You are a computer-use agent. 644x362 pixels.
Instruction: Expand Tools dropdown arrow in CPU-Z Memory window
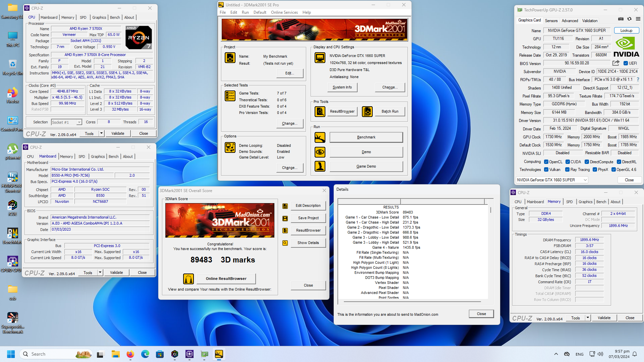click(588, 318)
